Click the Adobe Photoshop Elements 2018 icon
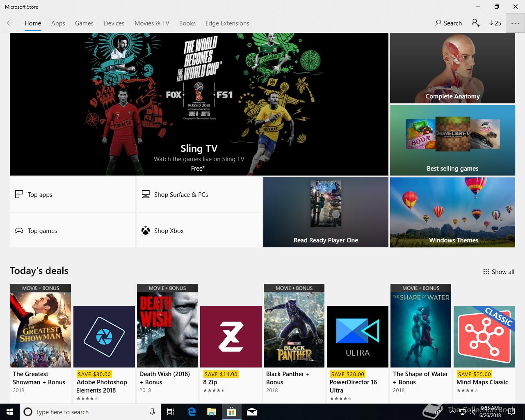 [104, 337]
